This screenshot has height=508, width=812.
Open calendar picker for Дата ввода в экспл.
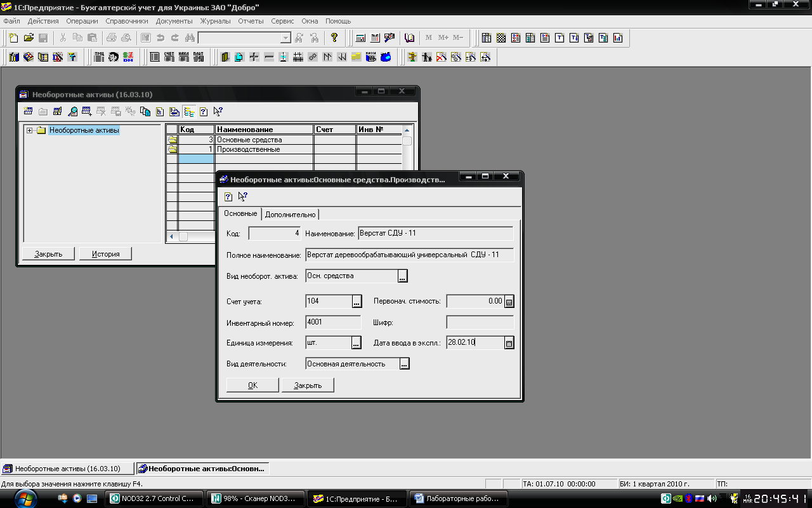click(x=509, y=343)
